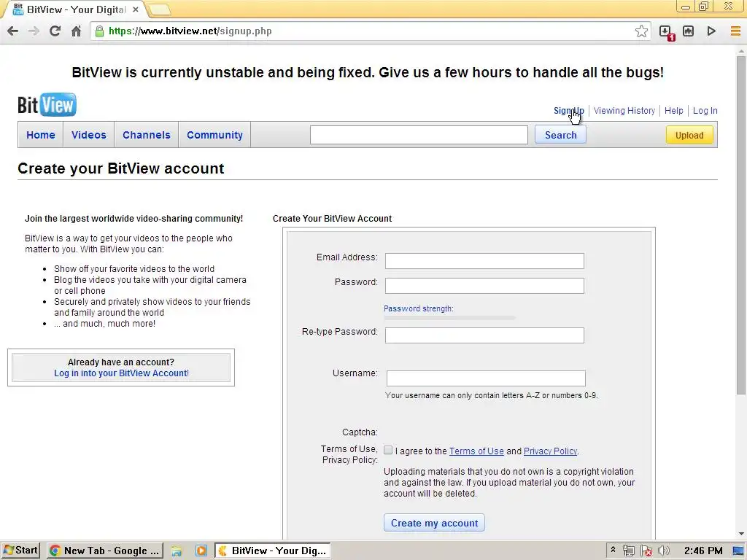The image size is (747, 560).
Task: Open the browser home page icon
Action: click(76, 31)
